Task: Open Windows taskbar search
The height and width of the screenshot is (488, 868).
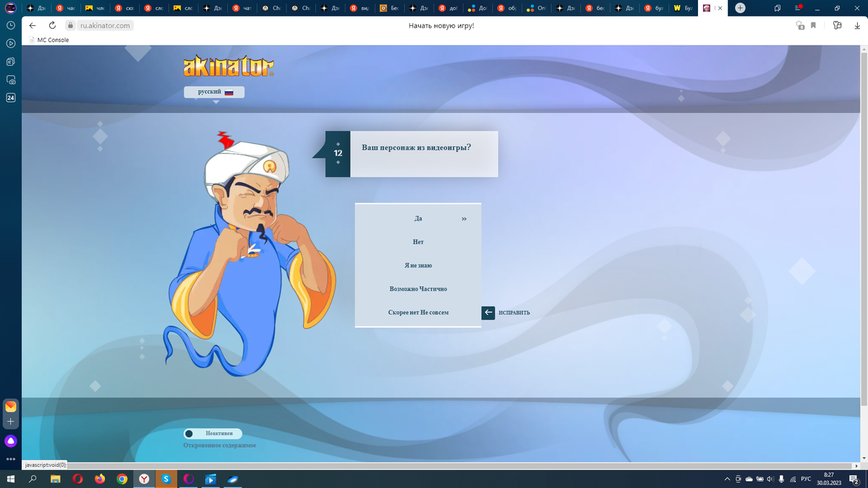Action: point(33,479)
